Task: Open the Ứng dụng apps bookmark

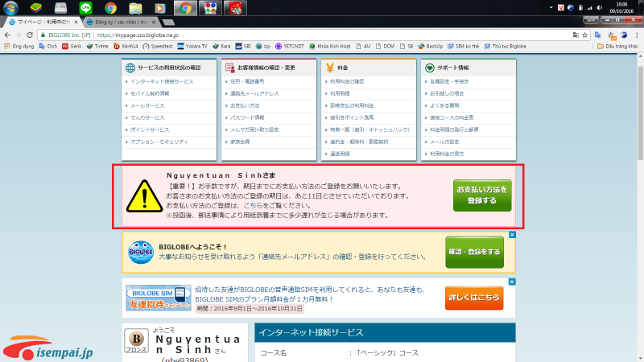Action: [19, 47]
